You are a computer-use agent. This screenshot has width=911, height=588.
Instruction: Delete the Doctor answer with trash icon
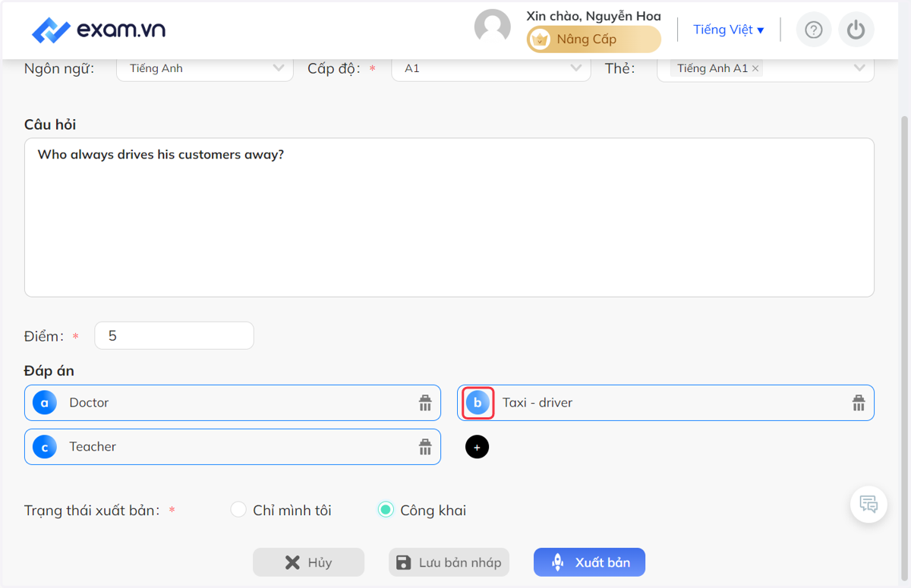425,403
